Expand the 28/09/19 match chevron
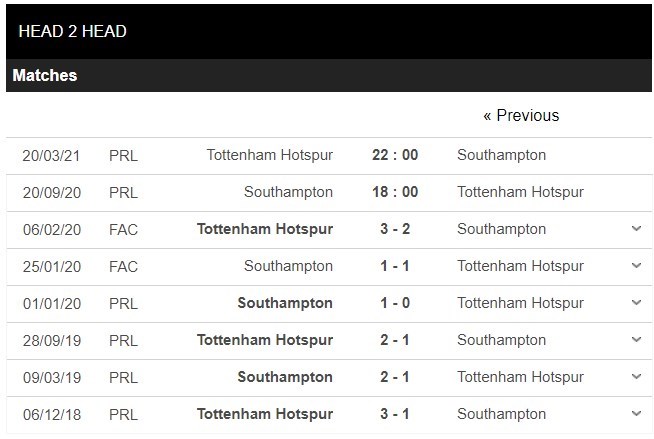The height and width of the screenshot is (439, 654). tap(637, 340)
